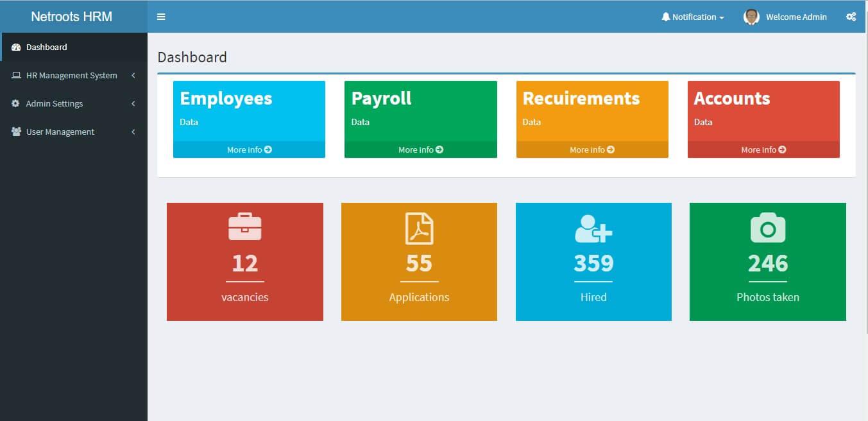This screenshot has height=421, width=868.
Task: Click the Photos taken label
Action: coord(768,297)
